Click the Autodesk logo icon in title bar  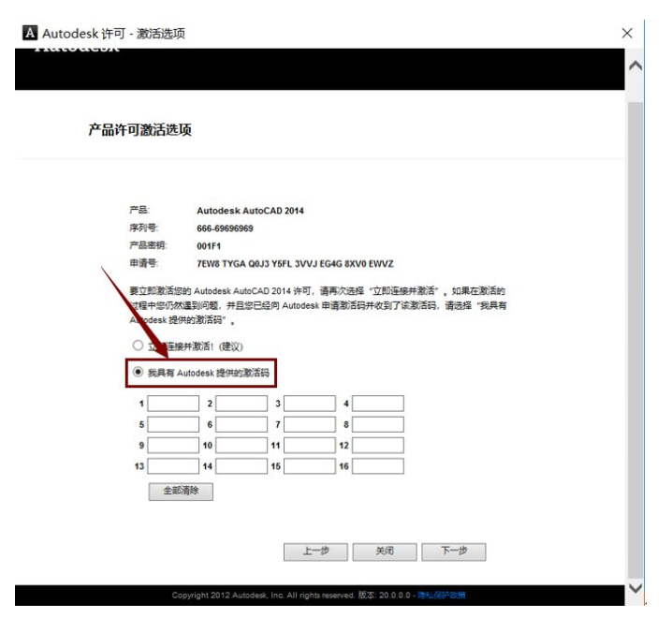pos(30,33)
